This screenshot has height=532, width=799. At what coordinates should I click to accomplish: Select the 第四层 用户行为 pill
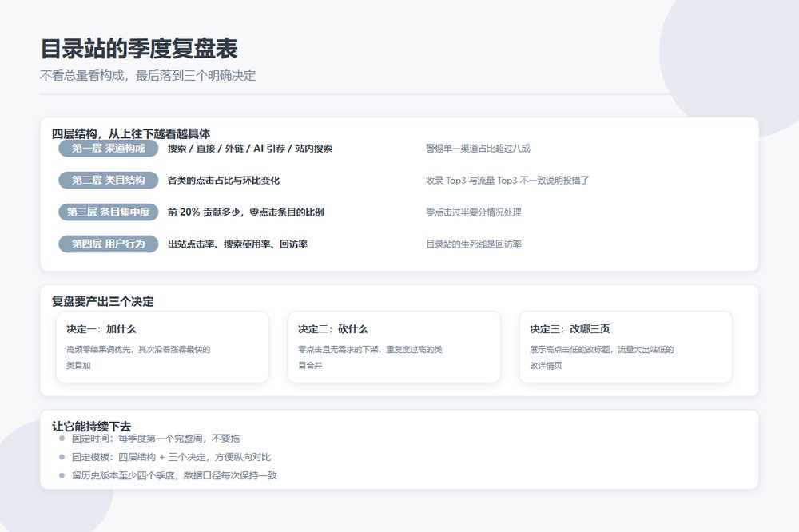click(108, 244)
